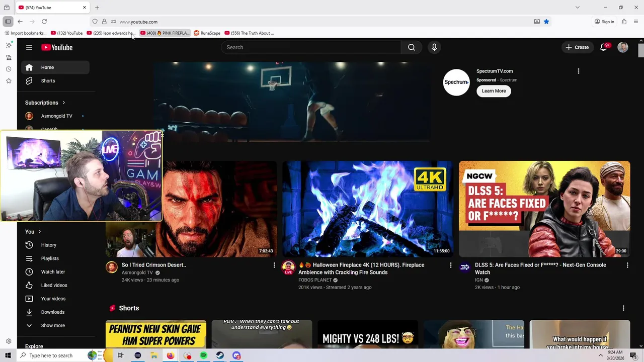
Task: Open options for the Spectrum ad
Action: pos(579,71)
